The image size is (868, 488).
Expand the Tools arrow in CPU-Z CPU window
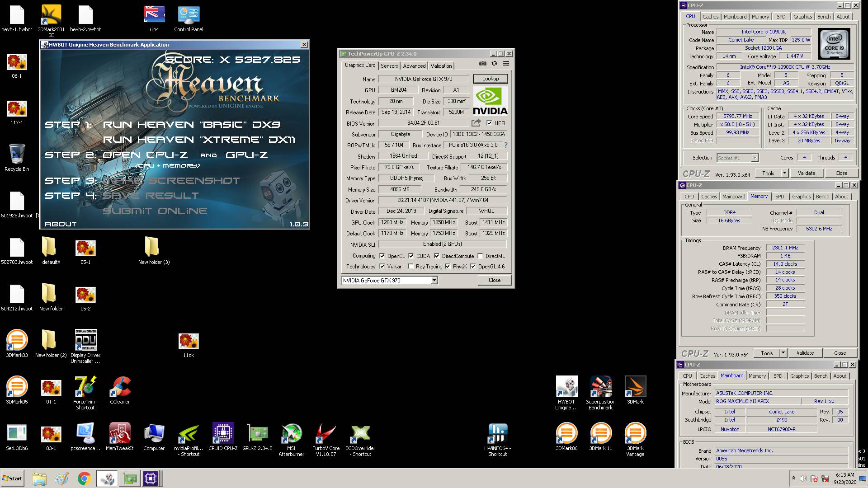(x=784, y=173)
